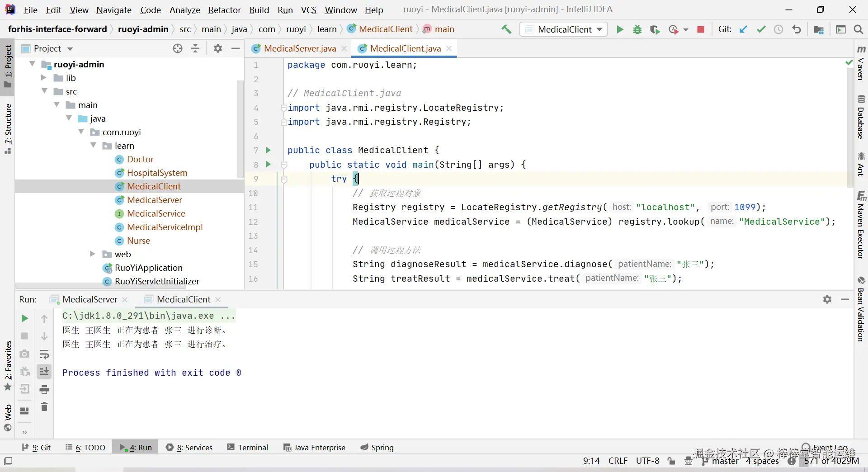The height and width of the screenshot is (472, 868).
Task: Click the Build project hammer icon
Action: (506, 29)
